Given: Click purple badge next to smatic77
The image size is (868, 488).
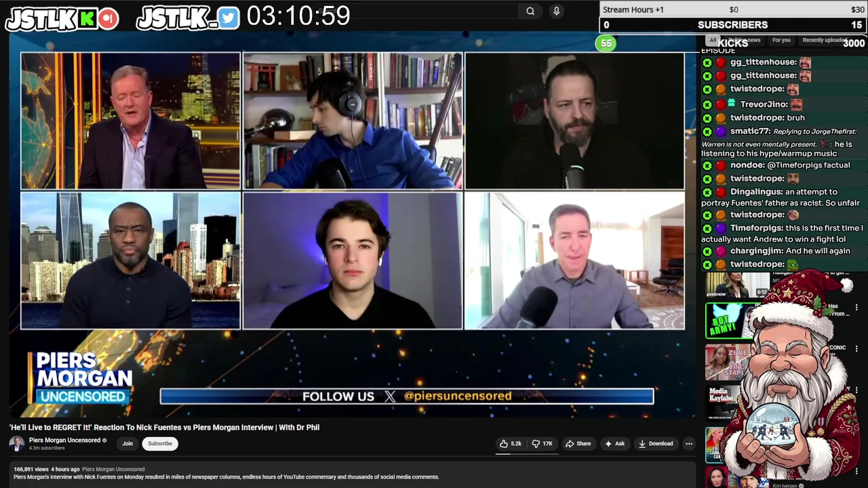Looking at the screenshot, I should click(x=721, y=131).
